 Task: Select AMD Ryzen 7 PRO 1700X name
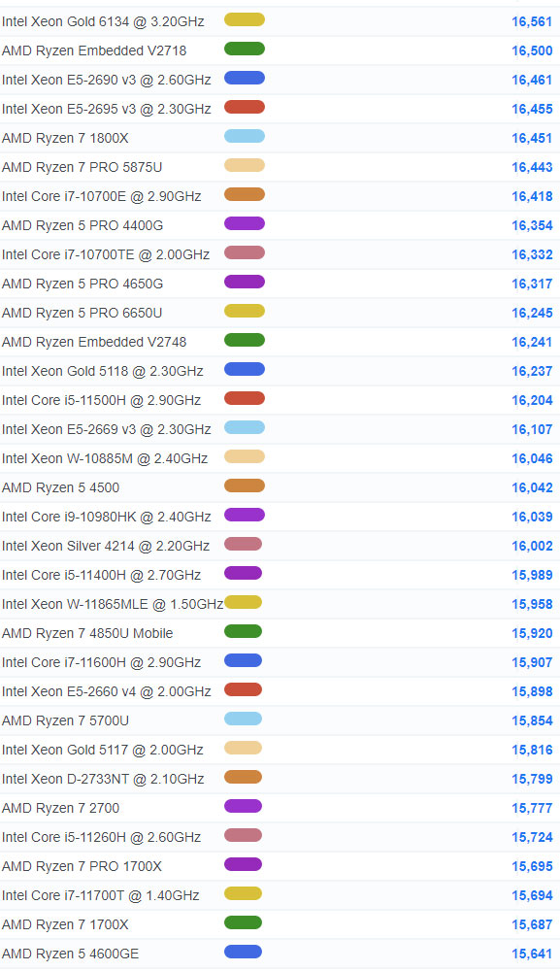[82, 866]
